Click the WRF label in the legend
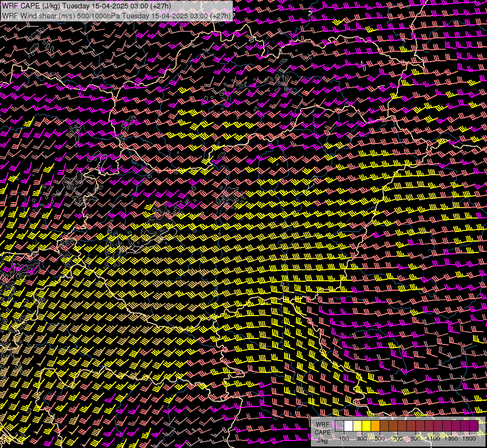Screen dimensions: 487x448 coord(322,425)
